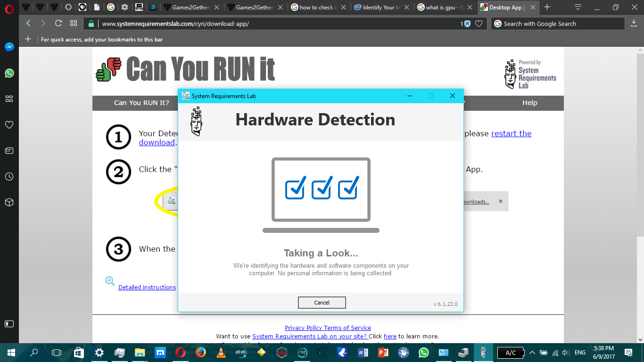Cancel the hardware detection
The image size is (644, 362).
click(x=322, y=303)
